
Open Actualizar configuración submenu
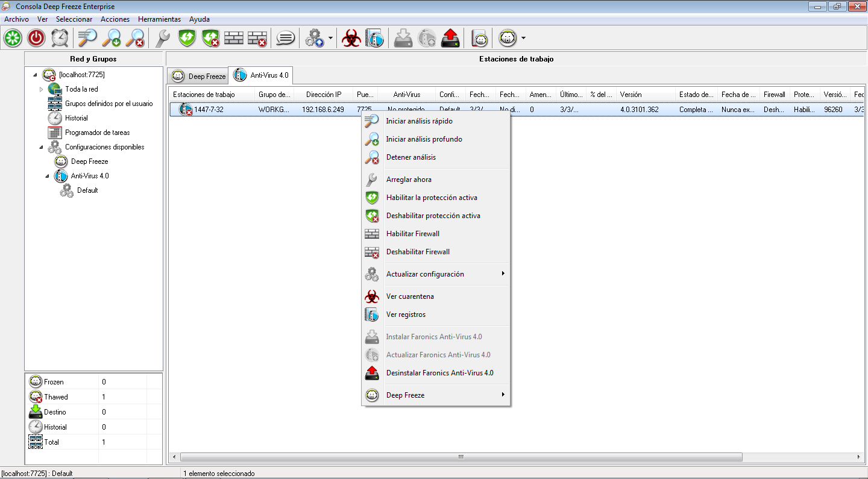pos(436,274)
